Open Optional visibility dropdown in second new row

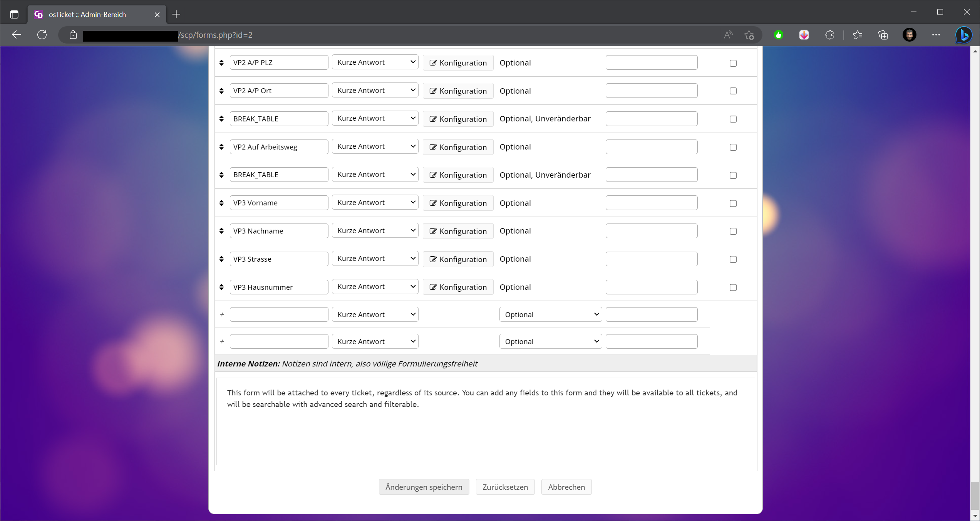pos(551,341)
